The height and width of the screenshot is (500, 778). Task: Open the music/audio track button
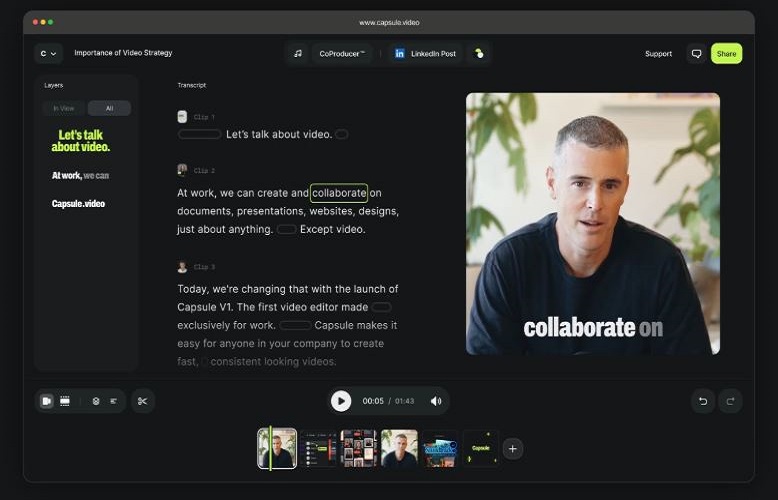click(x=298, y=54)
